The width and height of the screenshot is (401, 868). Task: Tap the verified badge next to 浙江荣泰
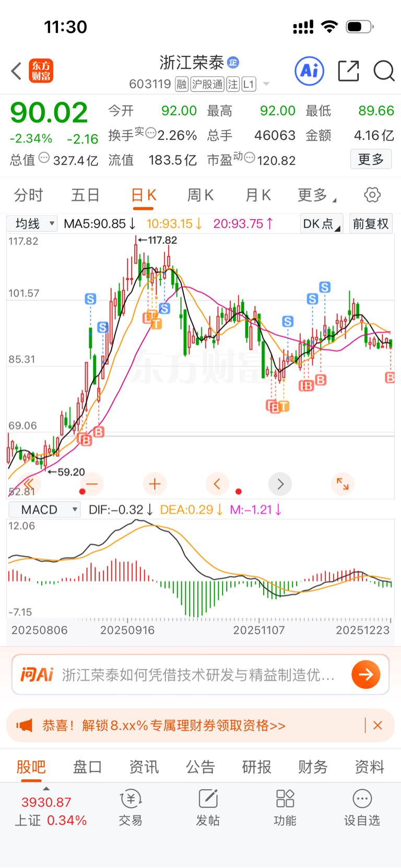233,63
